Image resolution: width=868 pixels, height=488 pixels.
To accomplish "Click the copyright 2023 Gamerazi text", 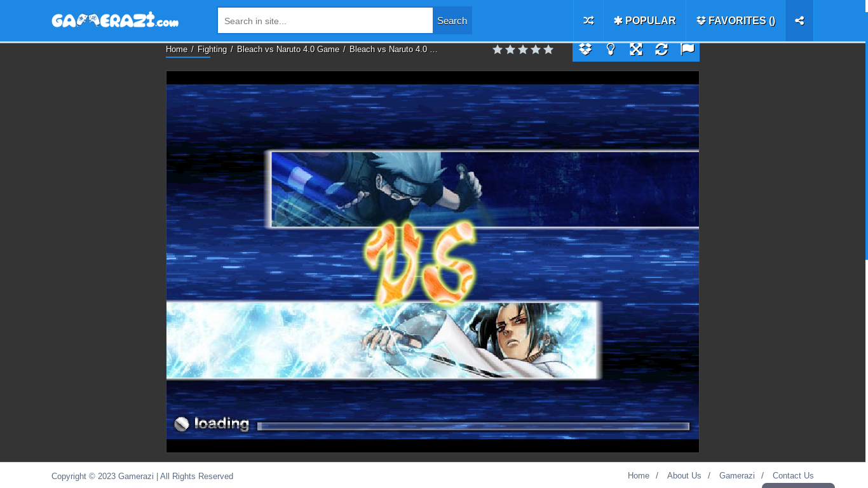I will point(142,477).
